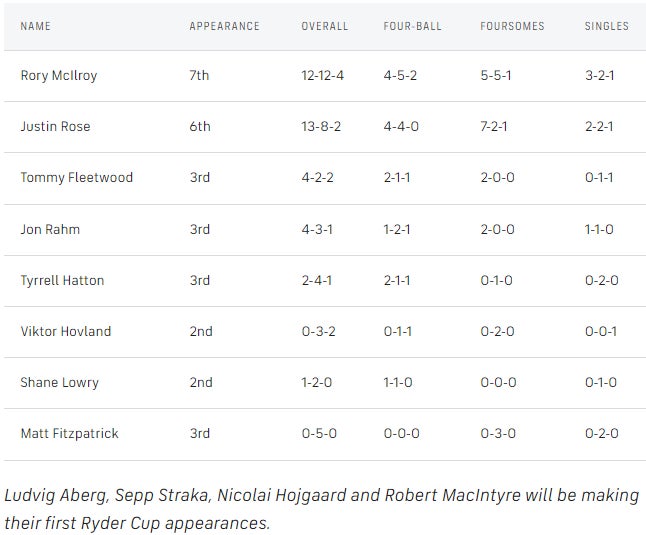This screenshot has height=535, width=646.
Task: Select the Justin Rose name cell
Action: (54, 126)
